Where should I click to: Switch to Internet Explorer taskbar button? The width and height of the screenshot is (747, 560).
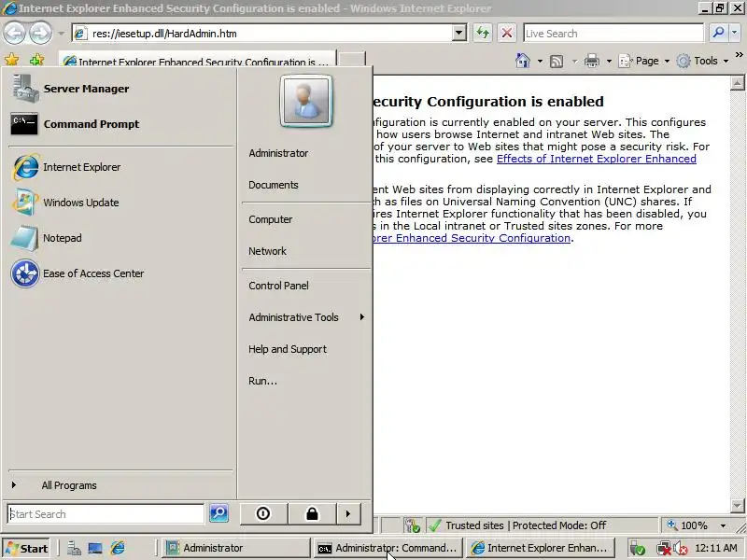point(540,548)
